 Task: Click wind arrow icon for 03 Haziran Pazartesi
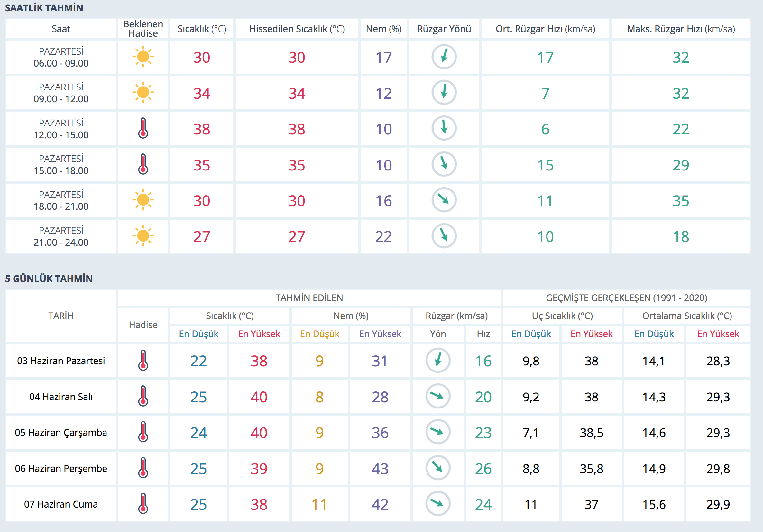438,360
